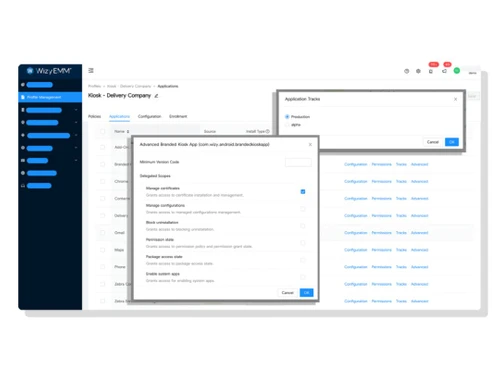Screen dimensions: 500x375
Task: Sort the table by Name column icon
Action: 128,132
